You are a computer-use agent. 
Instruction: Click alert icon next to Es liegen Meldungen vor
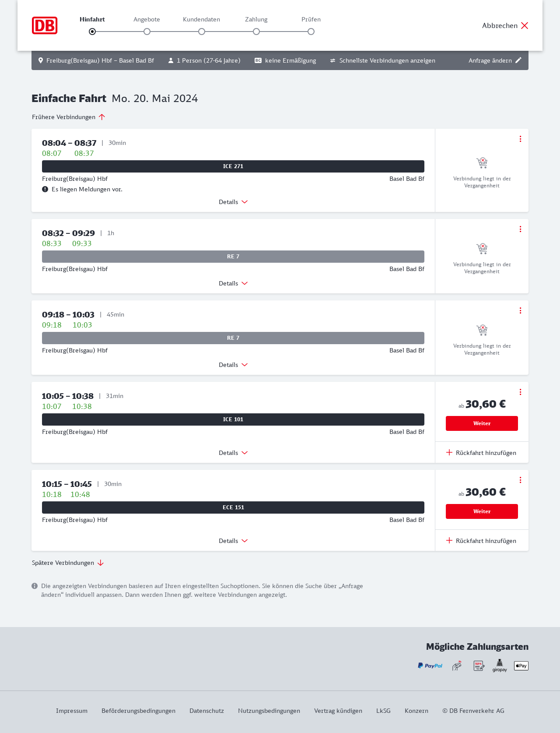tap(45, 189)
